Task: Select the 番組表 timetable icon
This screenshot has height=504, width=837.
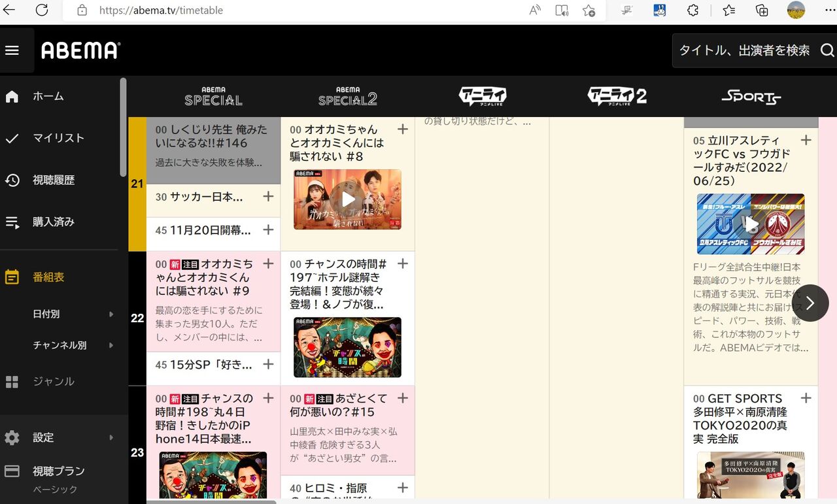Action: tap(13, 277)
